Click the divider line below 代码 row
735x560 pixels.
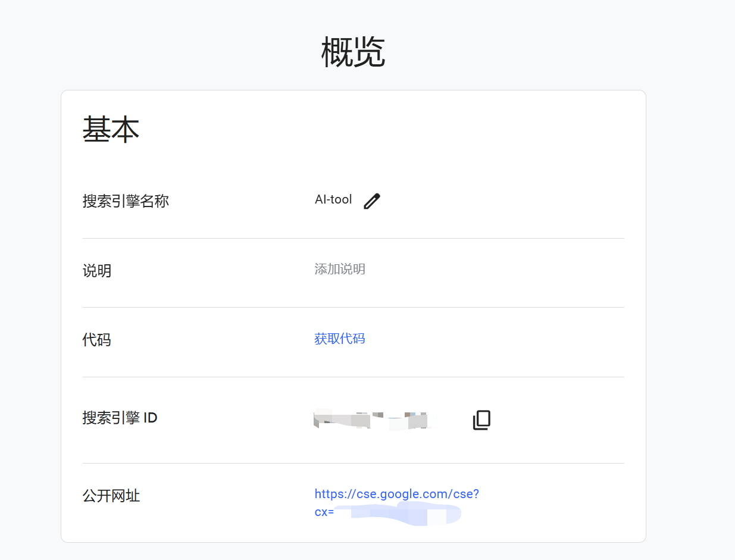[x=353, y=377]
